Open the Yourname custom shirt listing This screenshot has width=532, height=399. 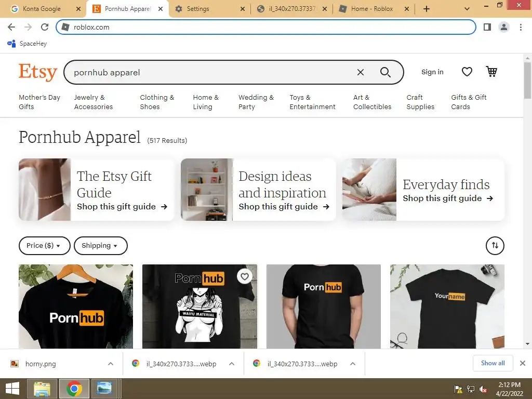click(447, 307)
